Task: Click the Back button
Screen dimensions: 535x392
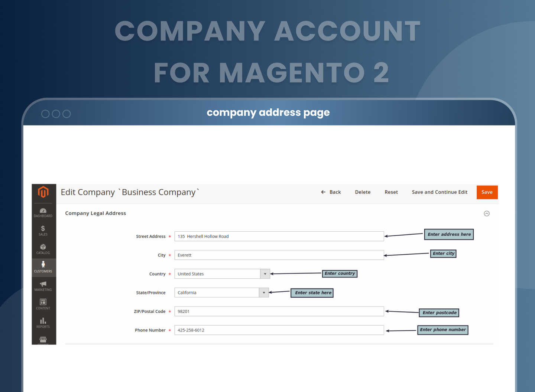Action: (331, 192)
